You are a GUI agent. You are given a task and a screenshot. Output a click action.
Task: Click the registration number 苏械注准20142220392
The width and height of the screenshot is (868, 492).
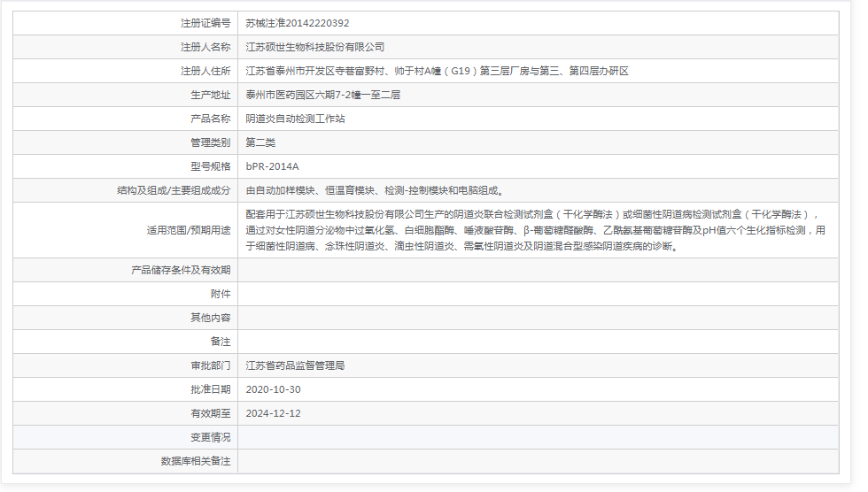click(291, 23)
